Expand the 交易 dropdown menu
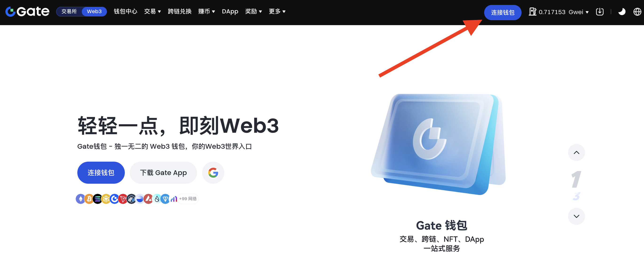This screenshot has height=265, width=644. [x=153, y=12]
